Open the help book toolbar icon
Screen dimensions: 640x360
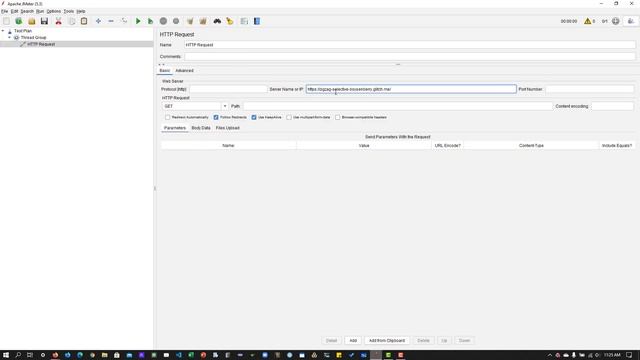coord(257,21)
